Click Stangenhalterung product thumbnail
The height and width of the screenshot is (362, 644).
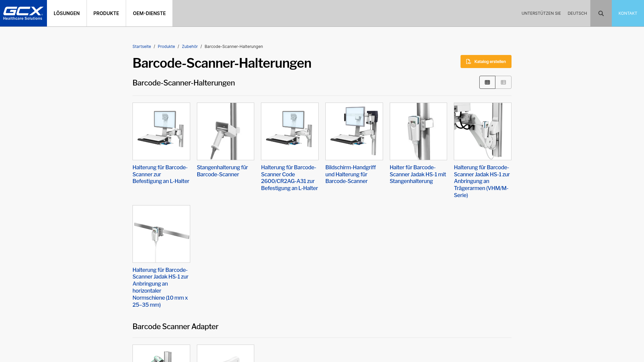coord(225,131)
